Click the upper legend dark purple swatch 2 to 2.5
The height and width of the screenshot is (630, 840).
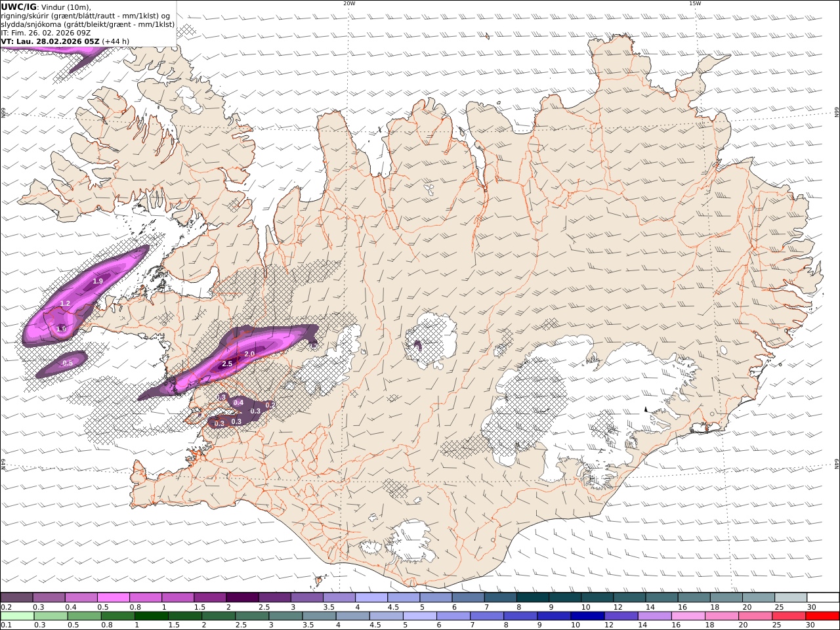pyautogui.click(x=242, y=598)
